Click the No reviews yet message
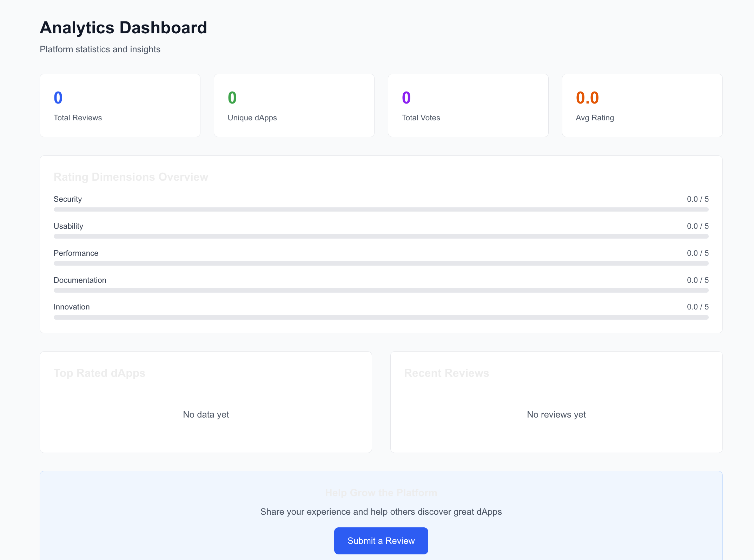This screenshot has width=754, height=560. 556,414
